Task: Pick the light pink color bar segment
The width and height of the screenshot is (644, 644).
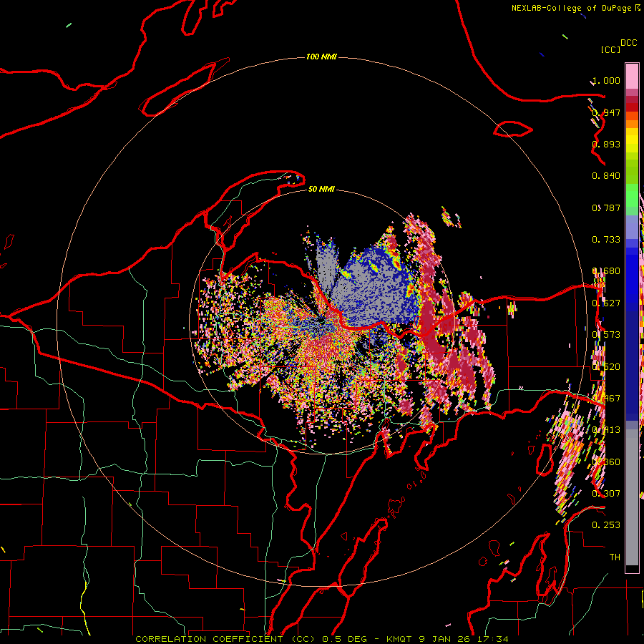Action: pos(632,77)
